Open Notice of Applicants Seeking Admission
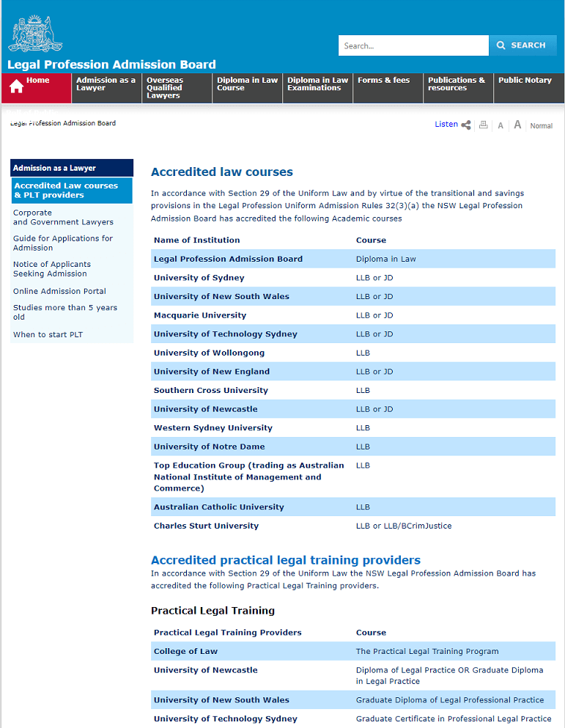This screenshot has height=728, width=565. pyautogui.click(x=52, y=269)
